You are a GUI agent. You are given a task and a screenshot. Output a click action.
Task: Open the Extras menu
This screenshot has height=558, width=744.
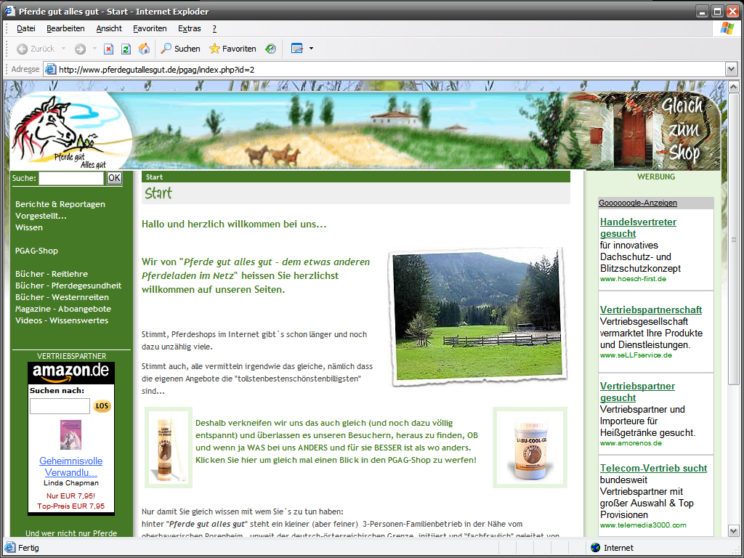pos(189,28)
